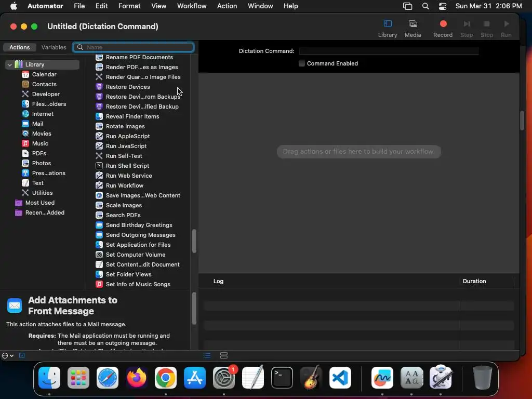Select the Search PDFs action

(x=123, y=215)
